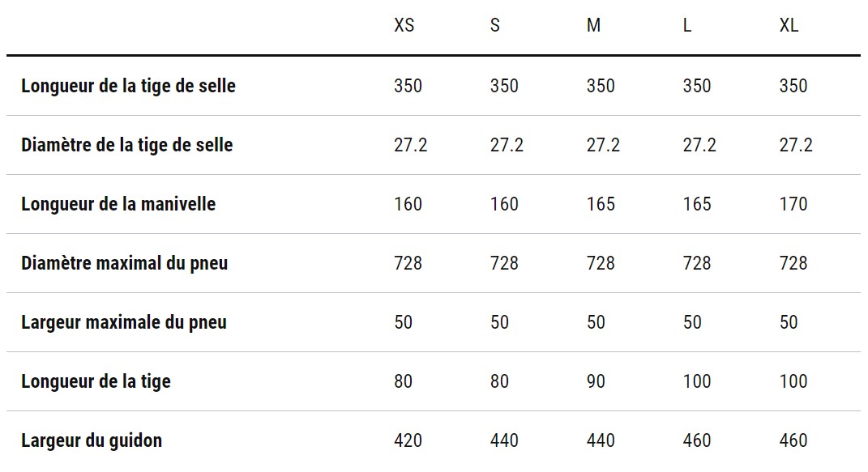Click the XS size column header

[x=404, y=25]
